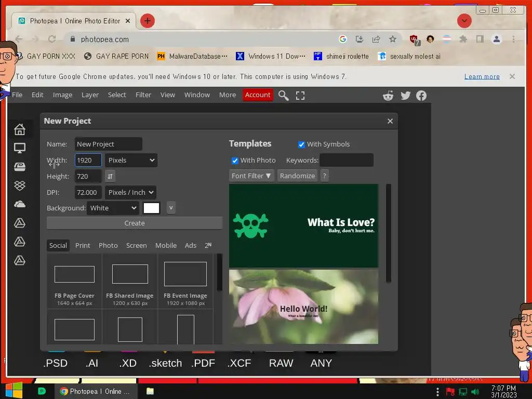The width and height of the screenshot is (532, 399).
Task: Open the Filter menu
Action: pyautogui.click(x=143, y=95)
